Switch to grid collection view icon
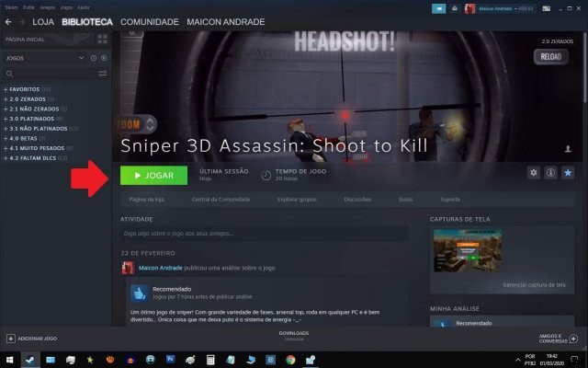 pyautogui.click(x=103, y=40)
